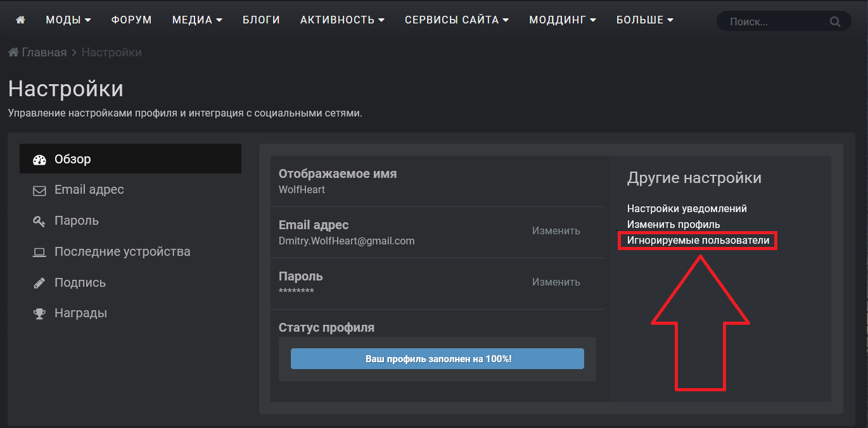
Task: Click the Подпись pencil icon
Action: [40, 283]
